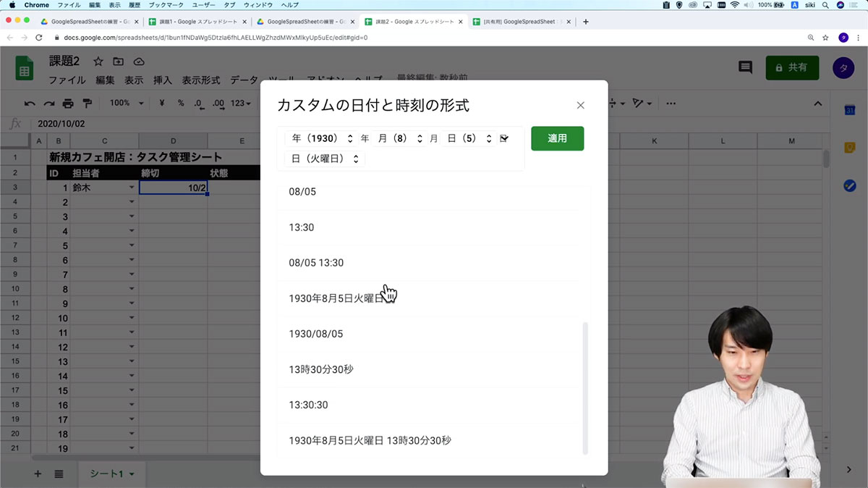Show the side panel via bottom-right arrow
Viewport: 868px width, 488px height.
[x=849, y=470]
